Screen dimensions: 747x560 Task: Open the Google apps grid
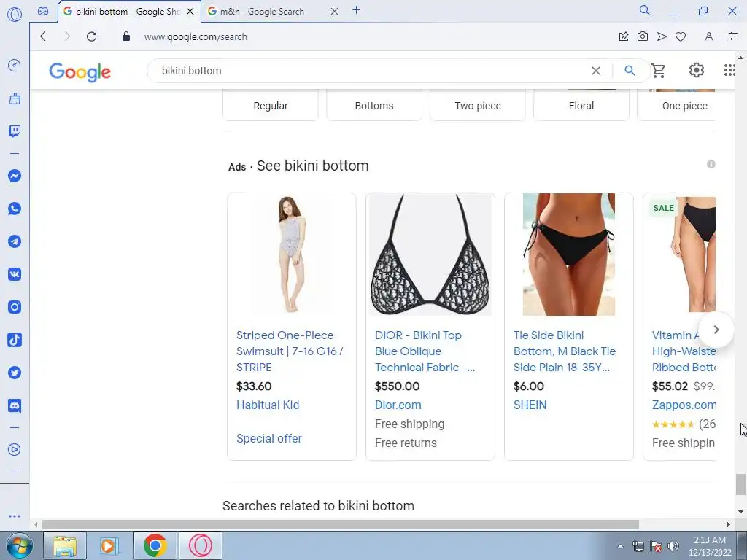pos(729,70)
